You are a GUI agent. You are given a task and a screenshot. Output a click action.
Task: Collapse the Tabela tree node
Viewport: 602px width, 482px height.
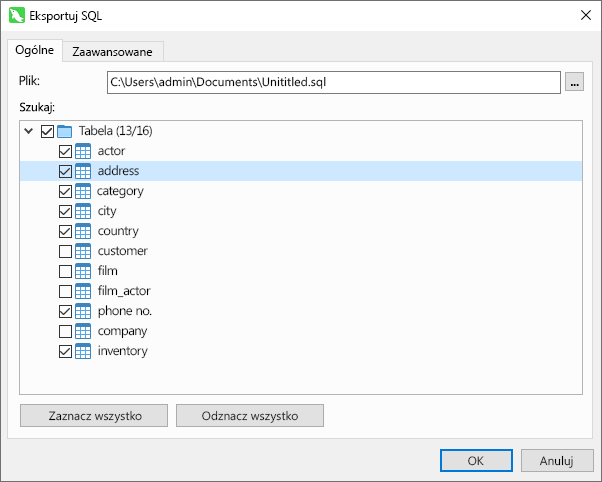click(28, 131)
